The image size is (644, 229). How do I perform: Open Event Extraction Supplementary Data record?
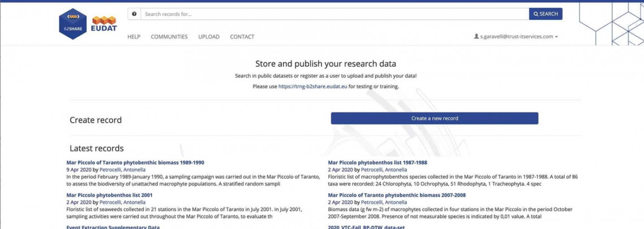(113, 227)
